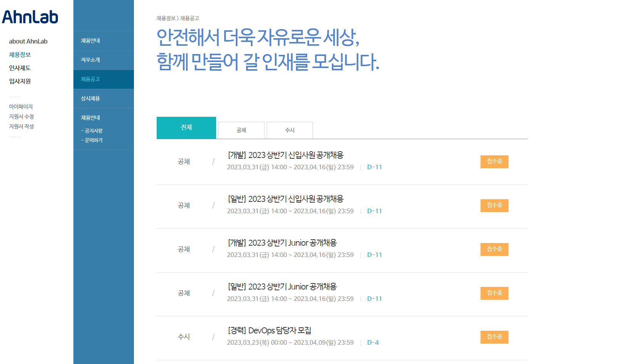Viewport: 630px width, 364px height.
Task: Open the [일반] 2023 상반기 Junior 공개채용 posting
Action: pyautogui.click(x=282, y=287)
